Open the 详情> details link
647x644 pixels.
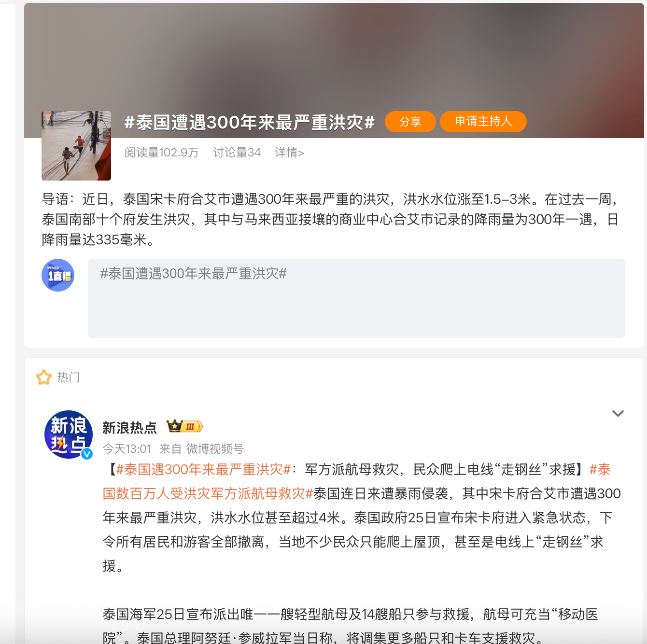click(289, 153)
